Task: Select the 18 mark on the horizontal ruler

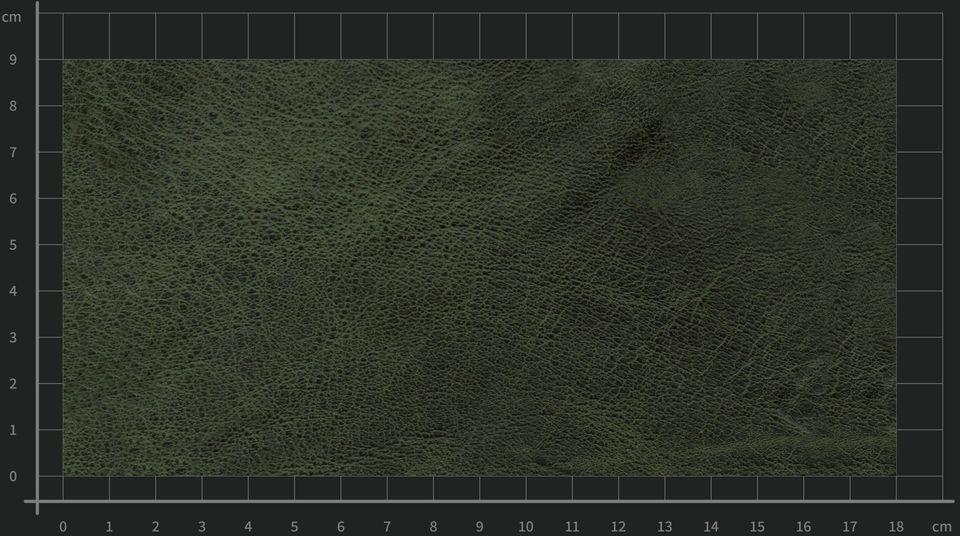Action: pyautogui.click(x=896, y=527)
